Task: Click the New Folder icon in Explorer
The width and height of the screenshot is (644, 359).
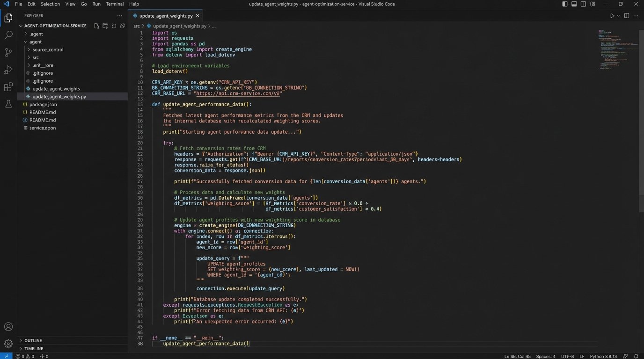Action: click(104, 26)
